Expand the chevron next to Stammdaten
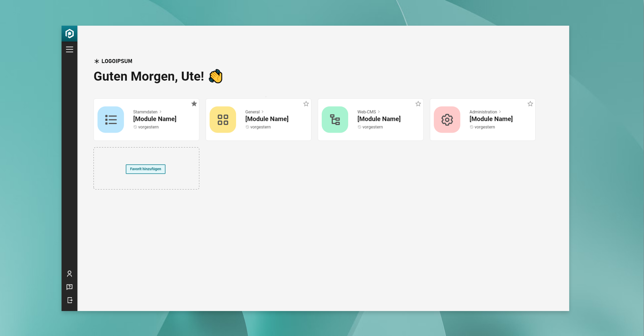Image resolution: width=644 pixels, height=336 pixels. pyautogui.click(x=160, y=112)
